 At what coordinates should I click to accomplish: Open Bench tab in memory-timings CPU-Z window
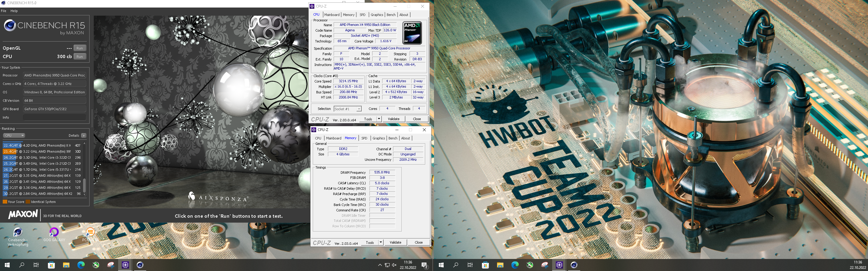(x=393, y=139)
